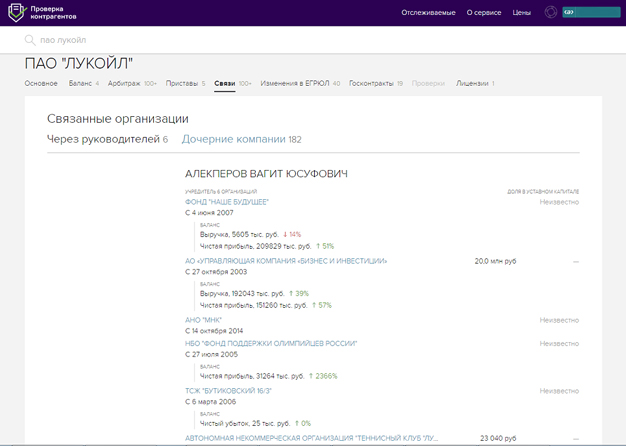
Task: Click the line Чистый убыток, 25 тыс. руб.
Action: click(245, 423)
